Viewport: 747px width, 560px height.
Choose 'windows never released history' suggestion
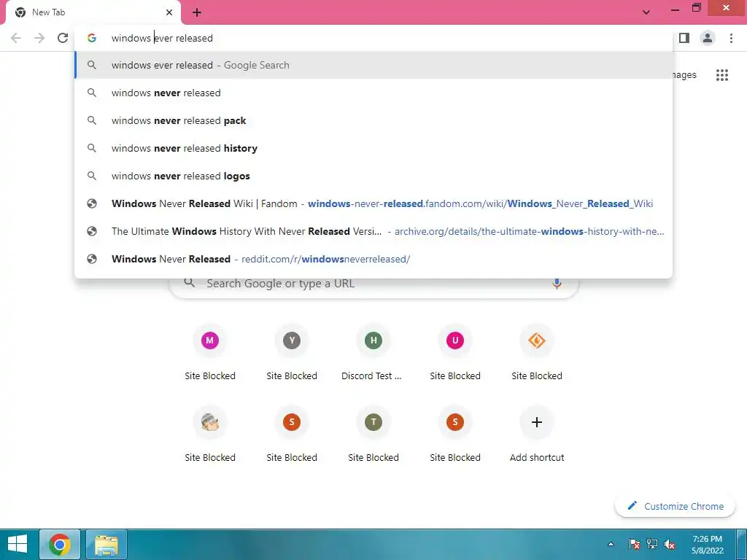tap(374, 148)
